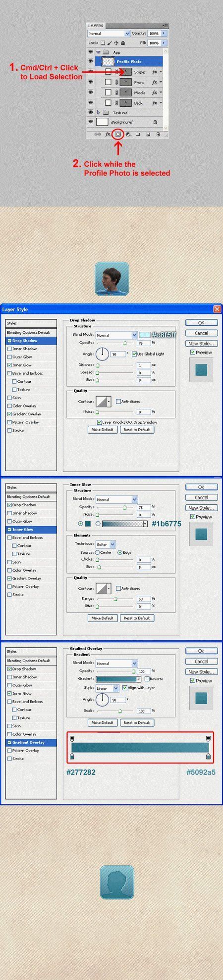Image resolution: width=223 pixels, height=980 pixels.
Task: Select the Profile Photo layer thumbnail
Action: [x=108, y=62]
